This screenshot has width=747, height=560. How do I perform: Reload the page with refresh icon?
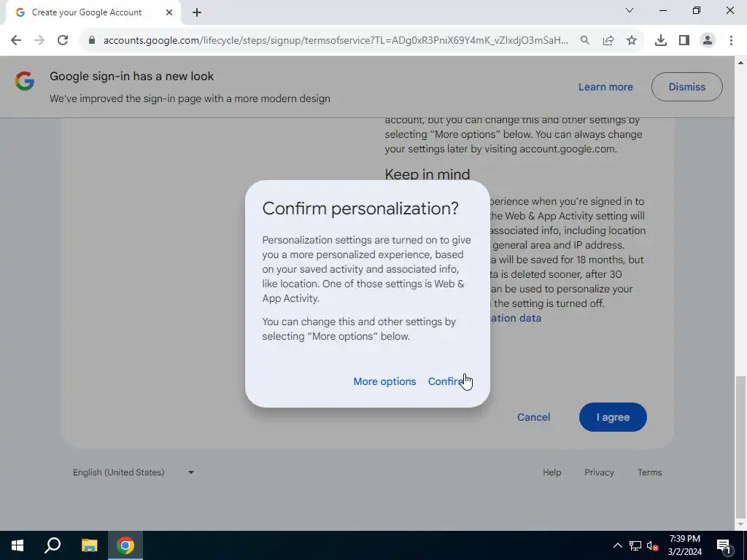click(63, 40)
